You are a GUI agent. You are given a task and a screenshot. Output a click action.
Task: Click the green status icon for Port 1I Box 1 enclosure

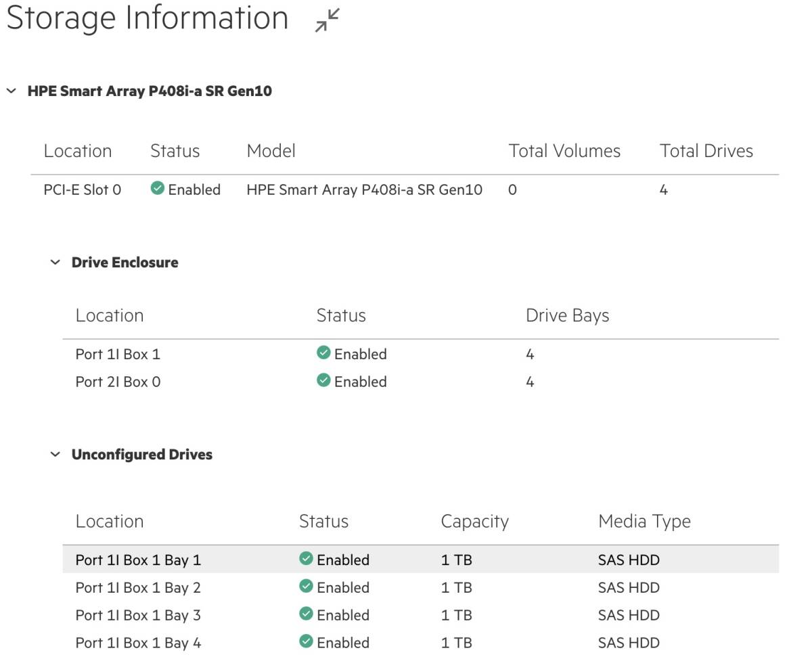(323, 353)
